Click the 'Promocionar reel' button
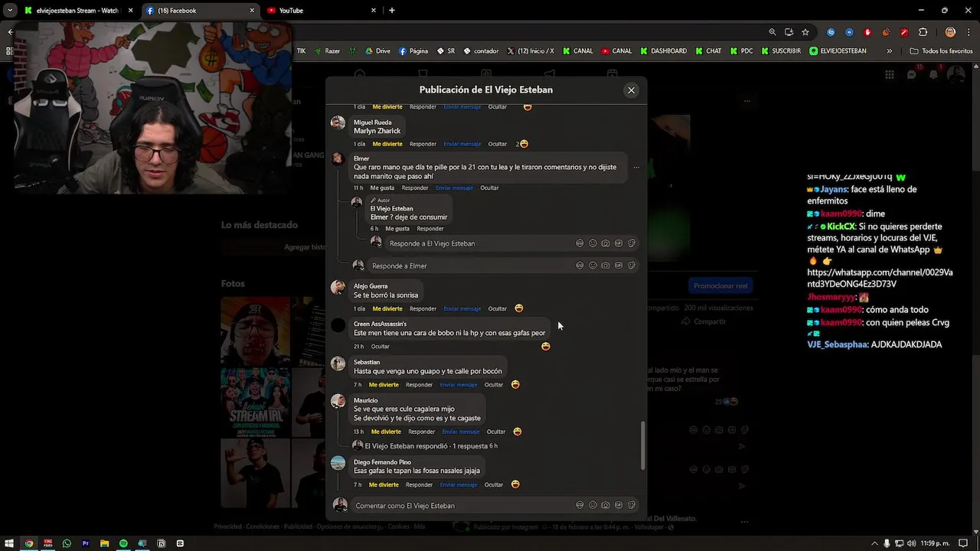The width and height of the screenshot is (980, 551). click(x=720, y=285)
